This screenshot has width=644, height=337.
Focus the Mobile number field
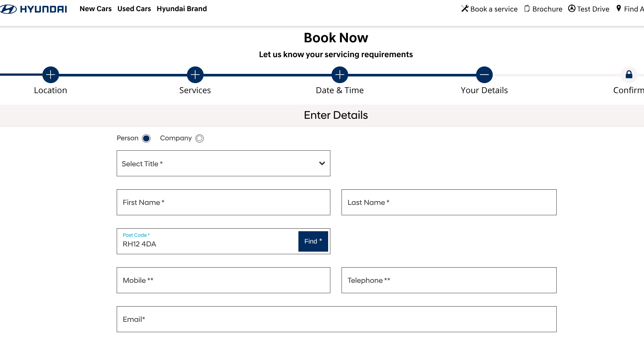click(223, 280)
